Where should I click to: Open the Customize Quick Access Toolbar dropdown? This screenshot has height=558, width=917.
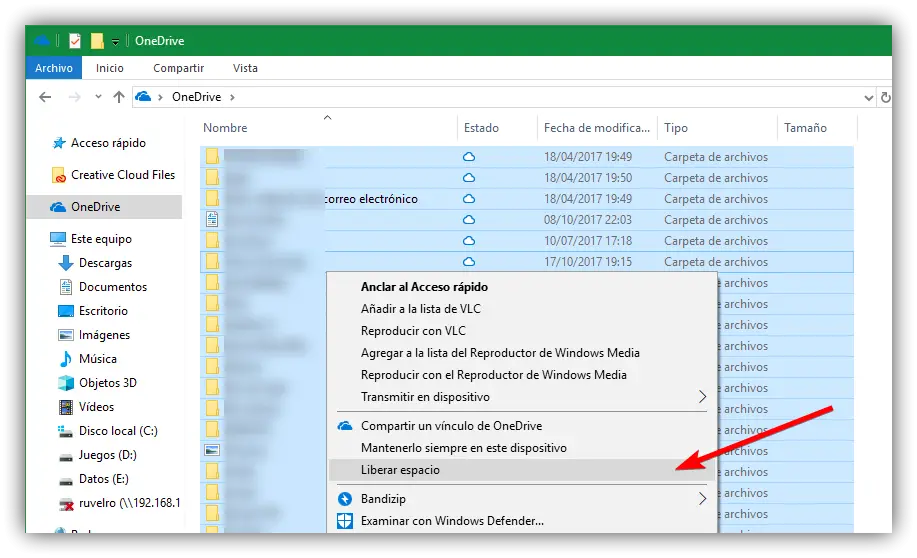coord(115,42)
